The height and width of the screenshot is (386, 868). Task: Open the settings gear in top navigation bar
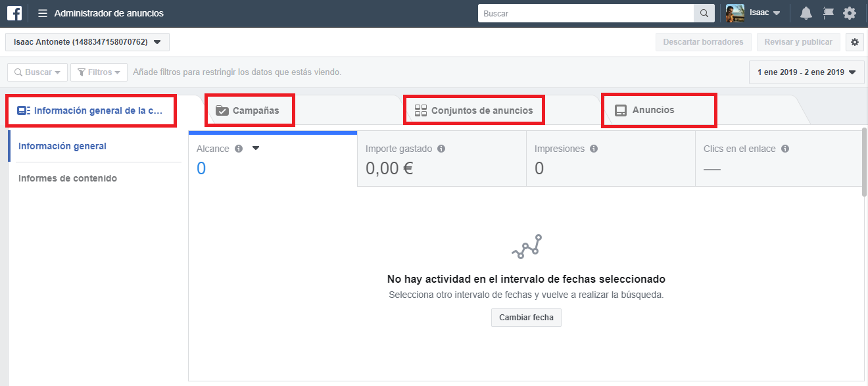click(x=850, y=13)
